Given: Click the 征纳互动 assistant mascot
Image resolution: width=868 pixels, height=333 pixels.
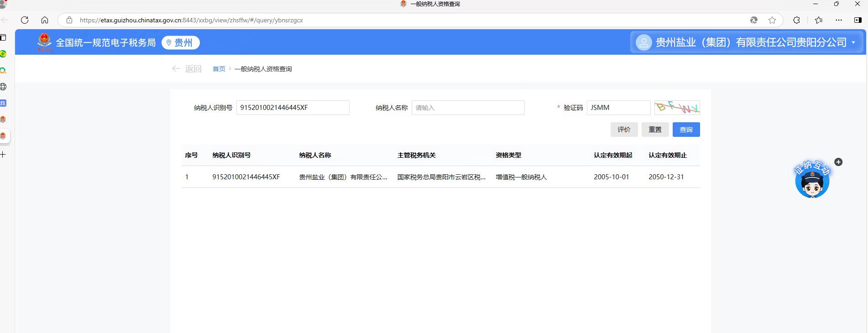Looking at the screenshot, I should coord(812,182).
